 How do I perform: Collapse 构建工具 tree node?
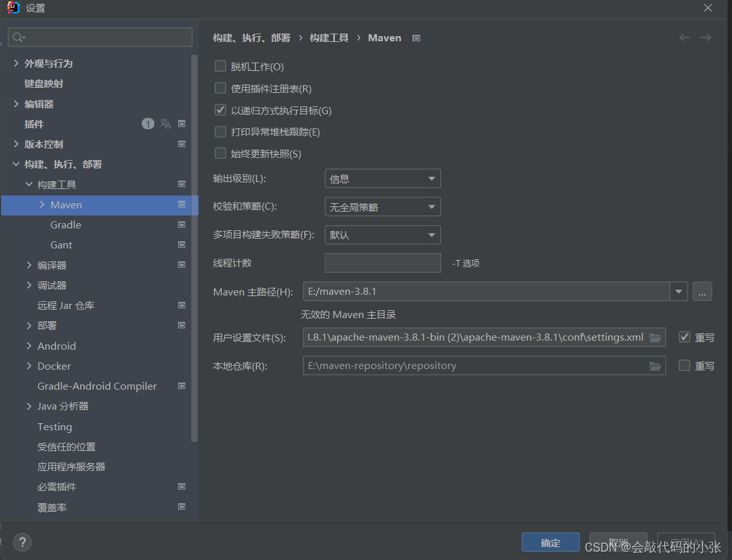point(29,185)
